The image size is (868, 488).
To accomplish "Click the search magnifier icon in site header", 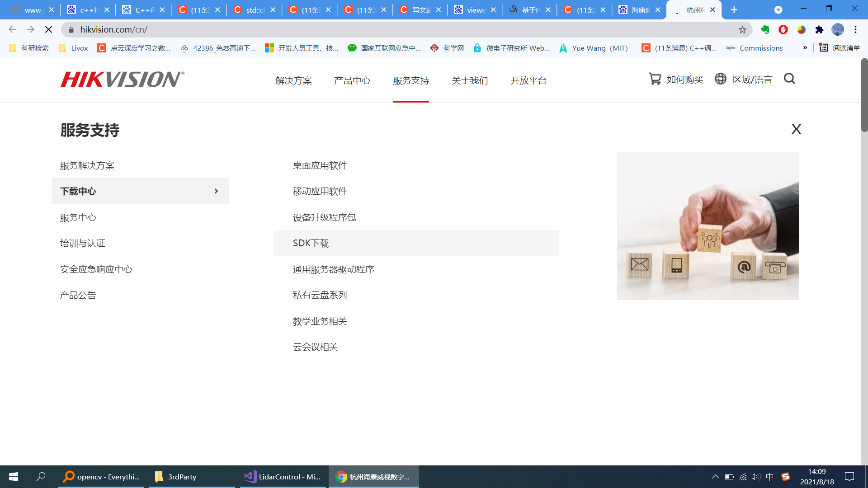I will pyautogui.click(x=789, y=79).
